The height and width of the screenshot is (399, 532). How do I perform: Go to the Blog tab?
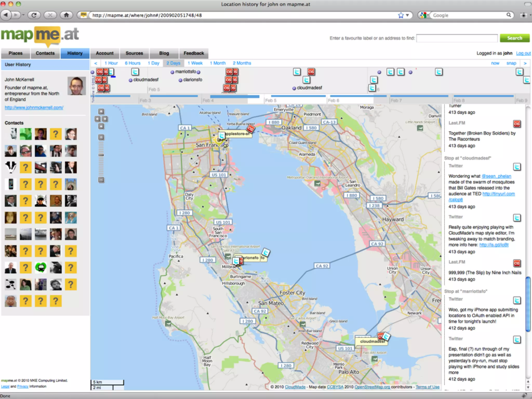[164, 53]
